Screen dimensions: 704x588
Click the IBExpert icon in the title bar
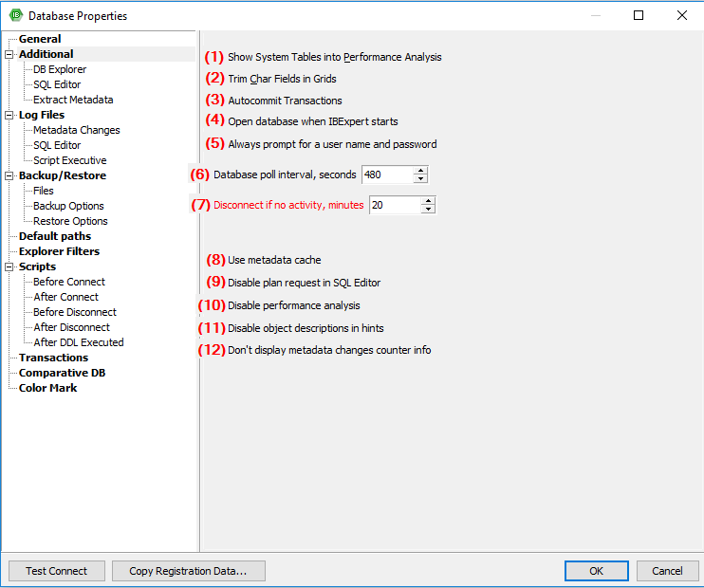coord(16,15)
